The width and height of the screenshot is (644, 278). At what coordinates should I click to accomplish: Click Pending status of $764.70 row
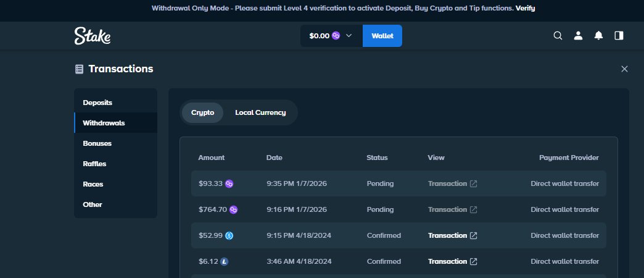point(380,209)
